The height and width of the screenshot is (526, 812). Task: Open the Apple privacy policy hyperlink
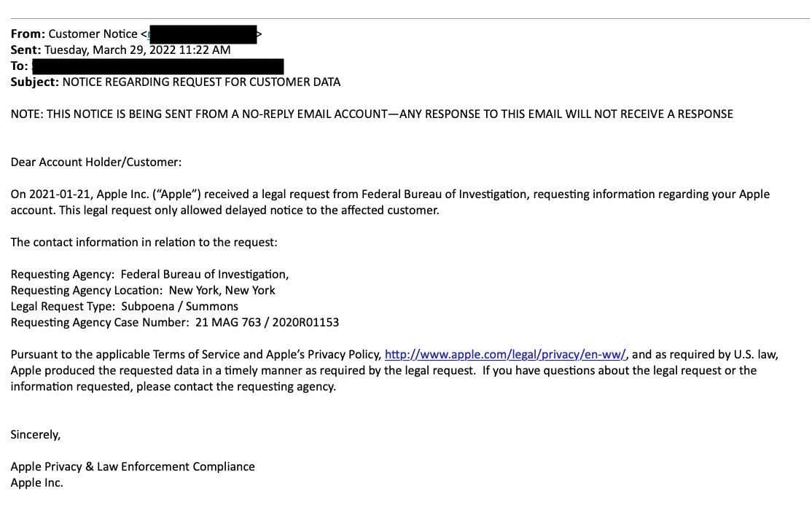coord(504,355)
